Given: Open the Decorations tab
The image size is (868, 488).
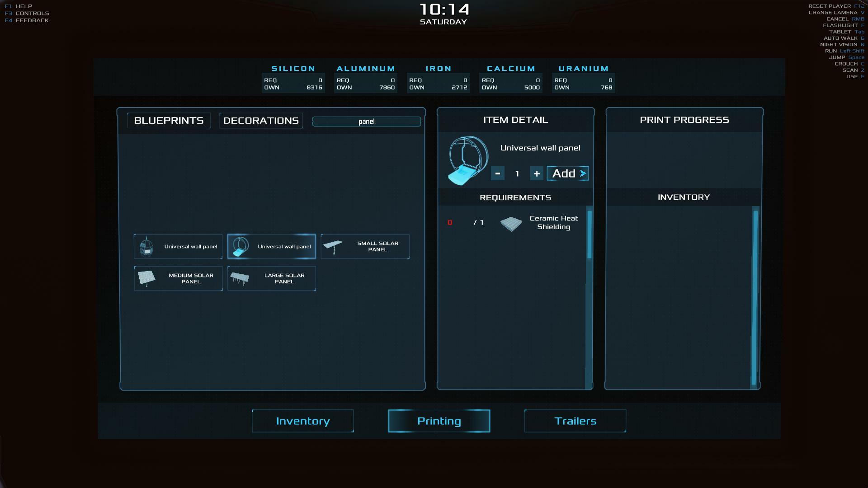Looking at the screenshot, I should pos(261,121).
